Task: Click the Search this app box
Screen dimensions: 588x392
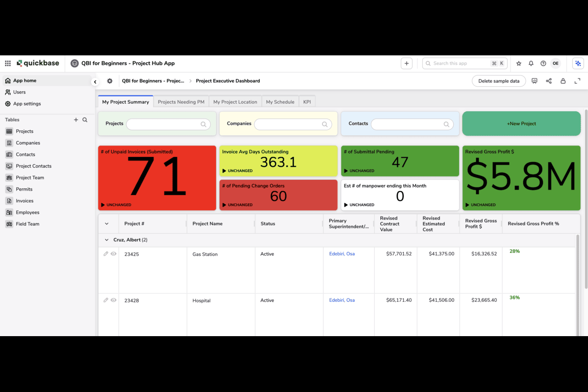Action: (465, 63)
